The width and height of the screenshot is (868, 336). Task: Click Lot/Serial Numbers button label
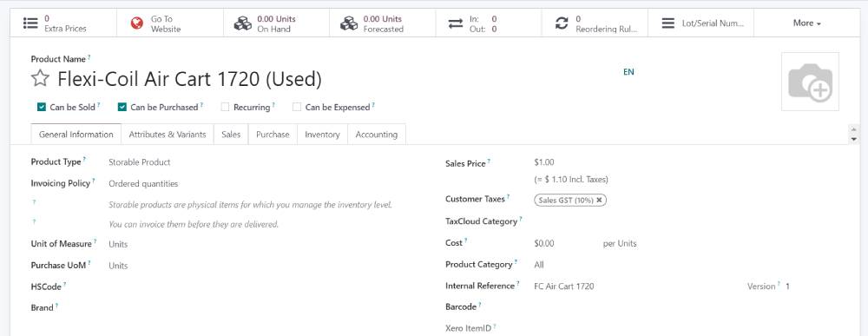pos(713,23)
